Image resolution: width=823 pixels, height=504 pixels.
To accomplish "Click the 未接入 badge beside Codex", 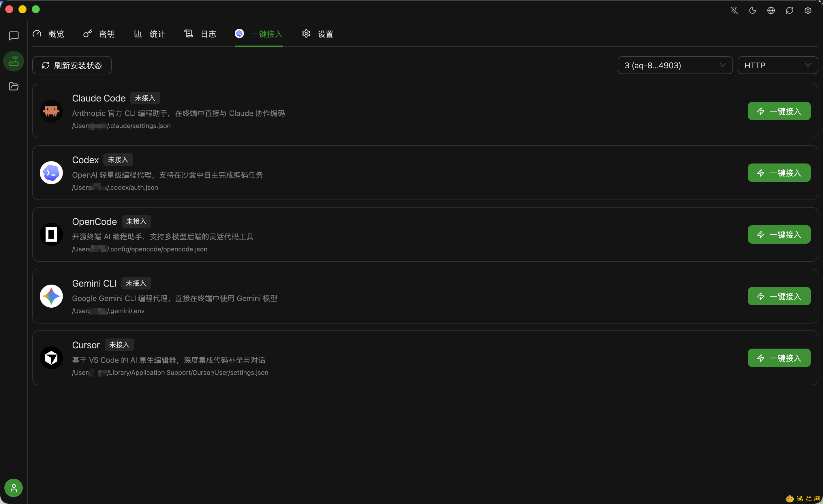I will click(x=118, y=160).
